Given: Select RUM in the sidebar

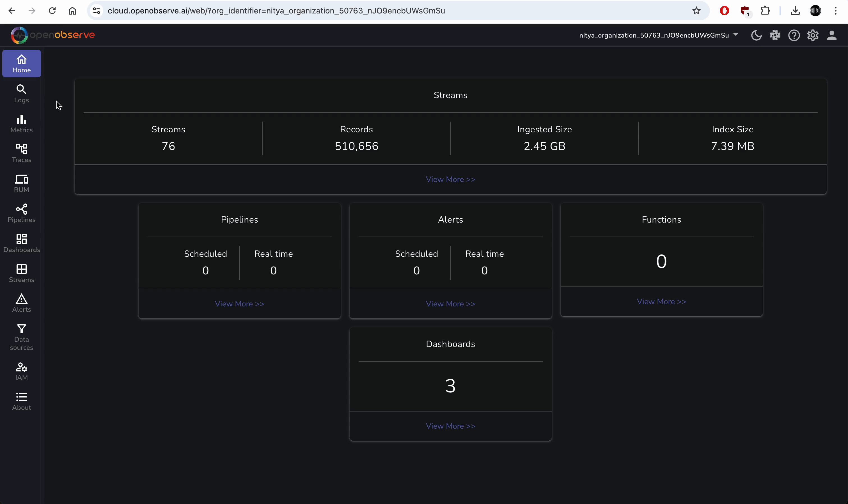Looking at the screenshot, I should (21, 183).
